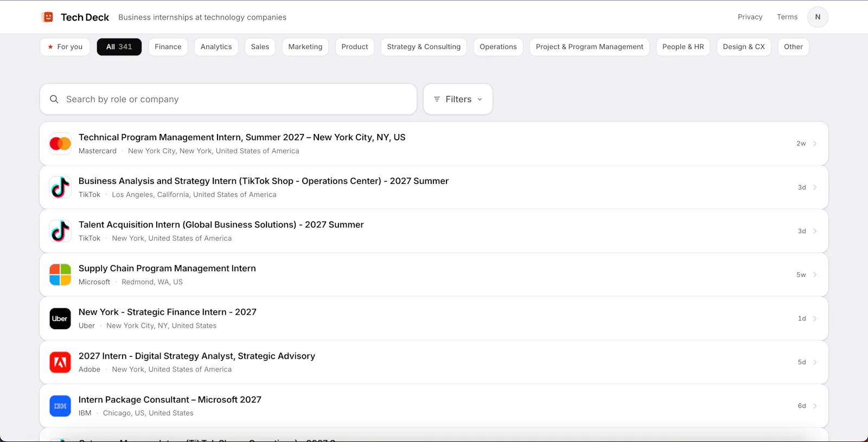Select the Product category tab

355,47
